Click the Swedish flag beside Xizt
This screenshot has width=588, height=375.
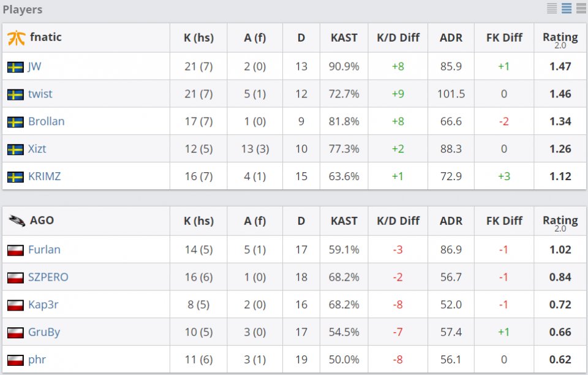tap(16, 148)
